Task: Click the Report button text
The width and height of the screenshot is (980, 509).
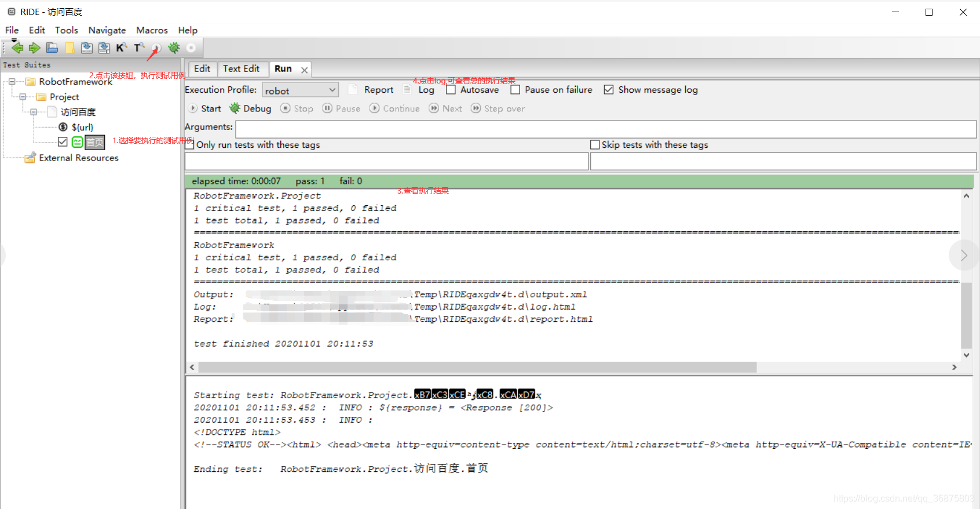Action: pos(379,90)
